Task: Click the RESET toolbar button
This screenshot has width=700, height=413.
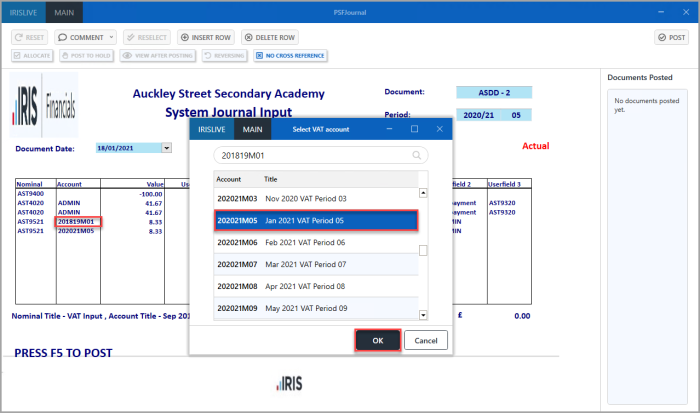Action: [29, 38]
